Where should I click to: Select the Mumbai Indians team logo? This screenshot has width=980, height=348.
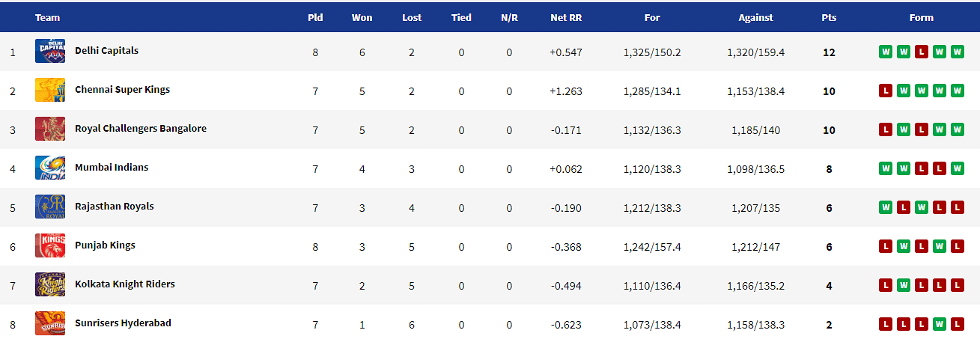point(50,168)
